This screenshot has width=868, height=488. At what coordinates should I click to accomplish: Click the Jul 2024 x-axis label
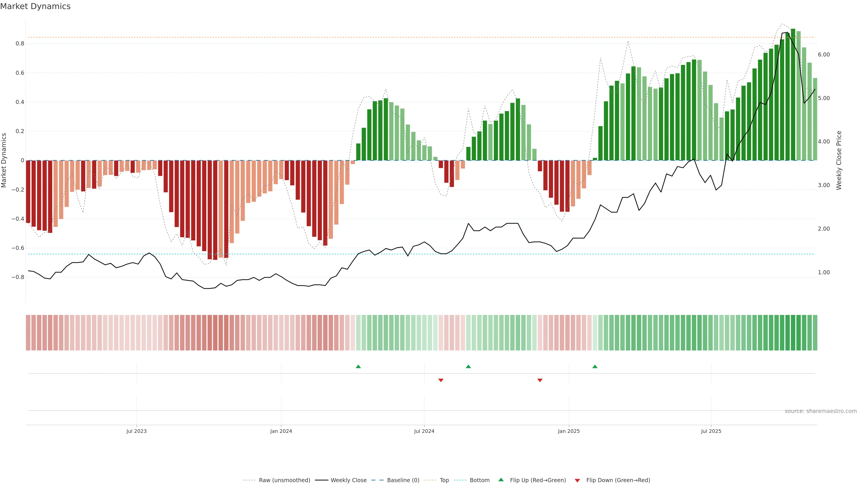(424, 431)
